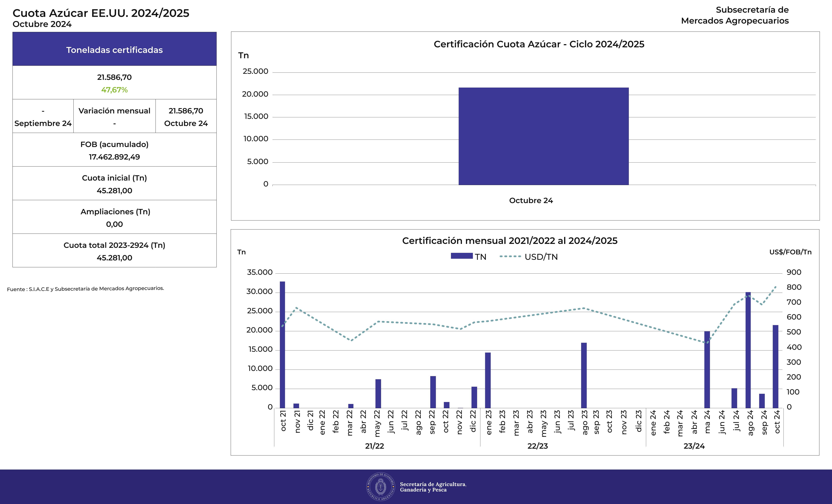The image size is (832, 504).
Task: Select the Octubre 24 bar in top chart
Action: click(x=543, y=136)
